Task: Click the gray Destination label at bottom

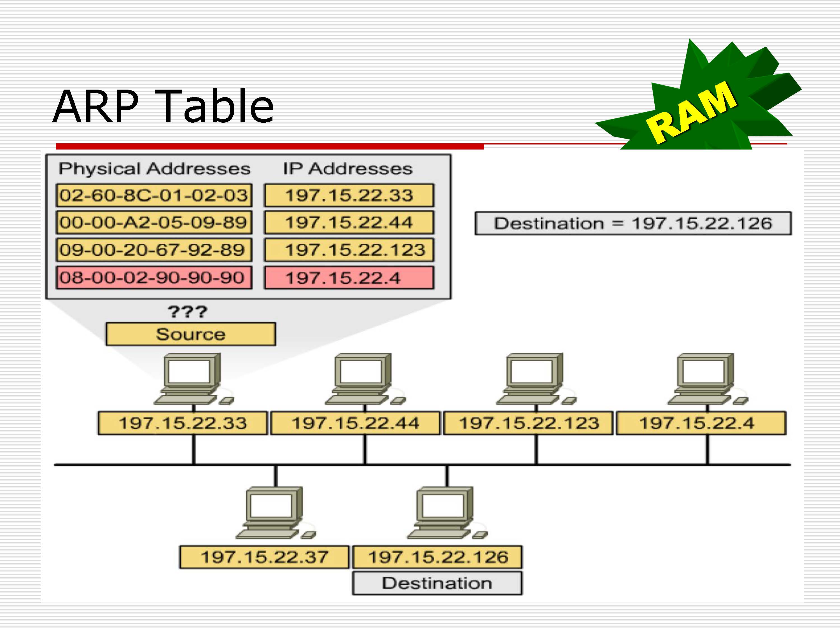Action: [x=437, y=583]
